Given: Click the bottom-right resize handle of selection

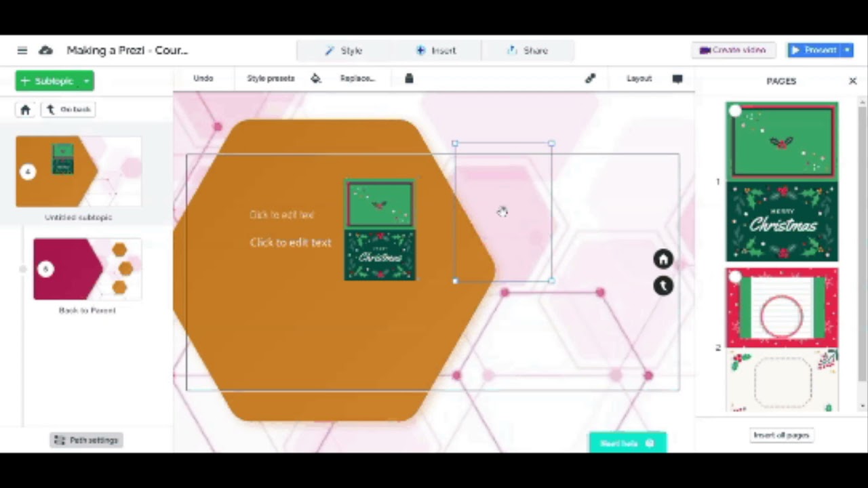Looking at the screenshot, I should coord(552,280).
